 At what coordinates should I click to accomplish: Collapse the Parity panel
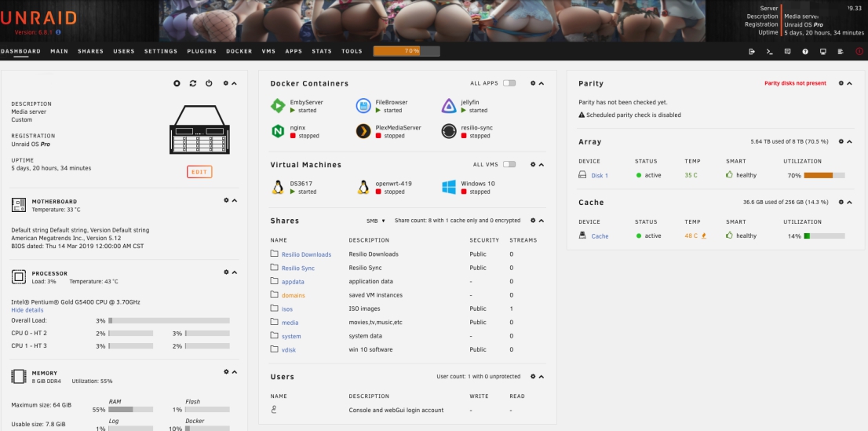849,83
